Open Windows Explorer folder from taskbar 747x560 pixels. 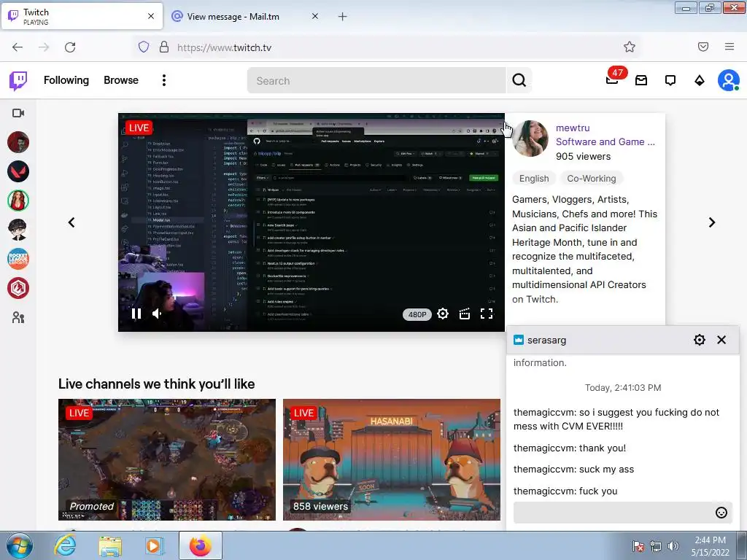pos(110,545)
